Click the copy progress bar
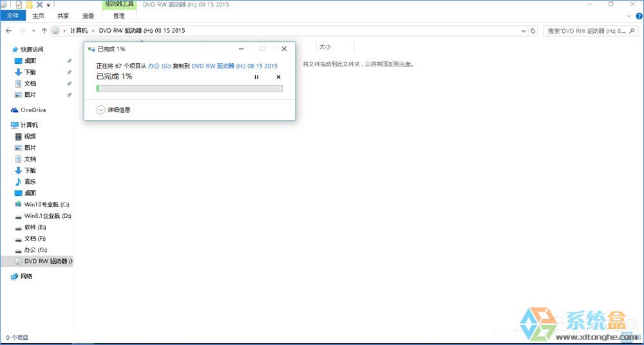Viewport: 644px width, 345px height. (189, 88)
